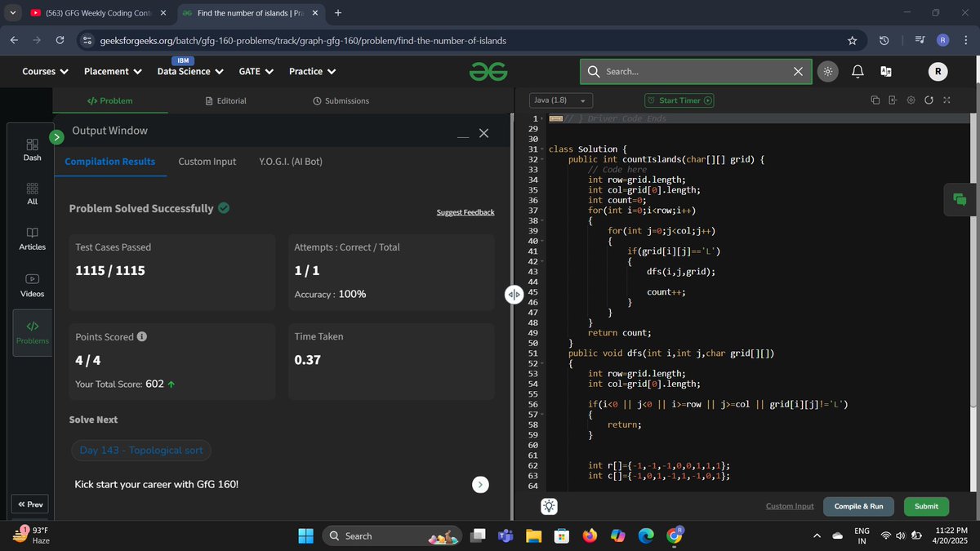The height and width of the screenshot is (551, 980).
Task: Show hidden system tray icons
Action: click(x=816, y=536)
